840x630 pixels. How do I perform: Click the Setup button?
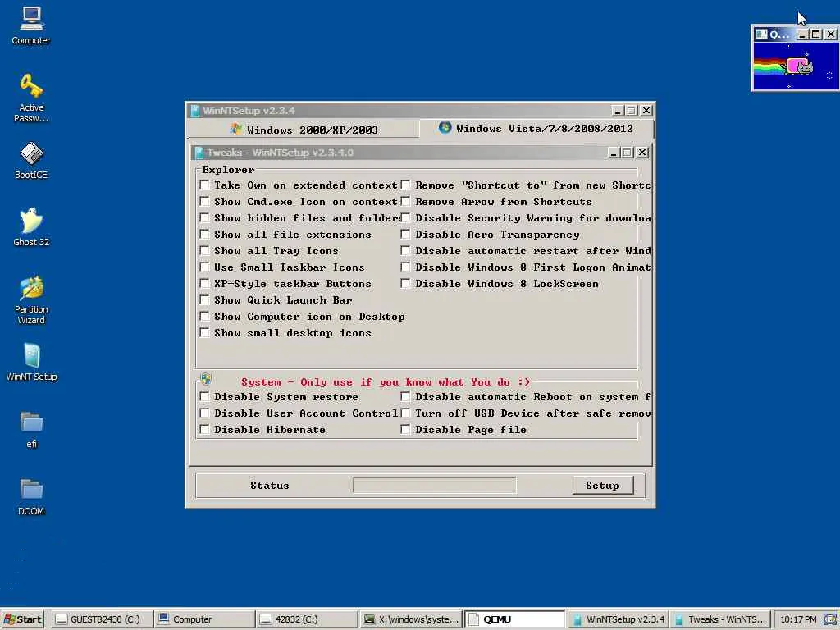point(603,486)
